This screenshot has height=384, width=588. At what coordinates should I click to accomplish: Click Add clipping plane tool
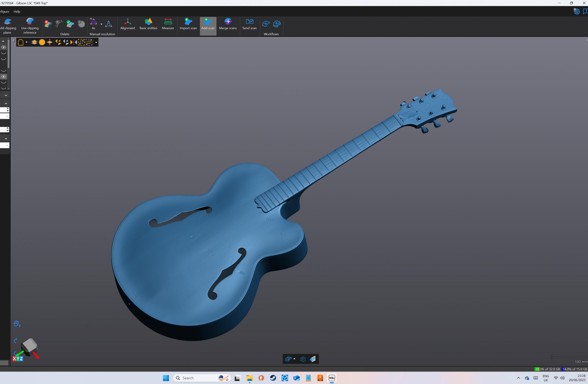(x=7, y=26)
